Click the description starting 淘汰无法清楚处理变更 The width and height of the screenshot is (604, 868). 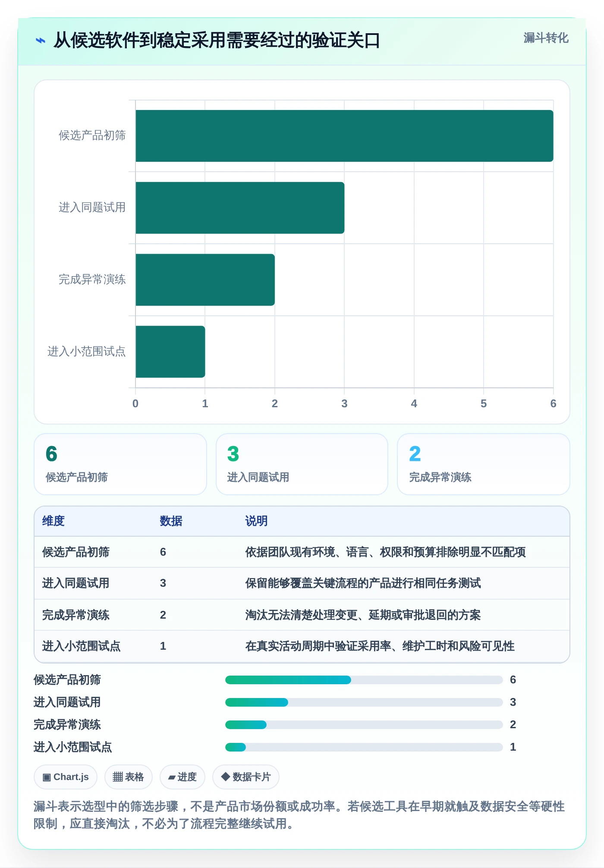click(363, 615)
